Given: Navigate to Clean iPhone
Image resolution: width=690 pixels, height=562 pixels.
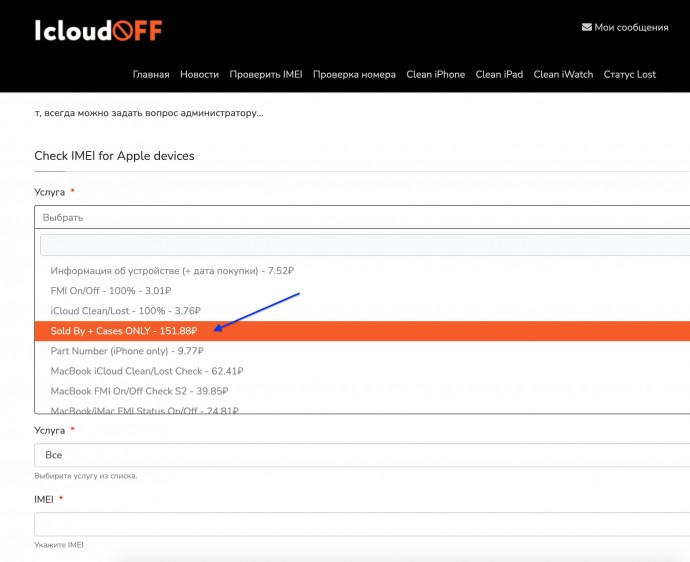Looking at the screenshot, I should (x=435, y=75).
